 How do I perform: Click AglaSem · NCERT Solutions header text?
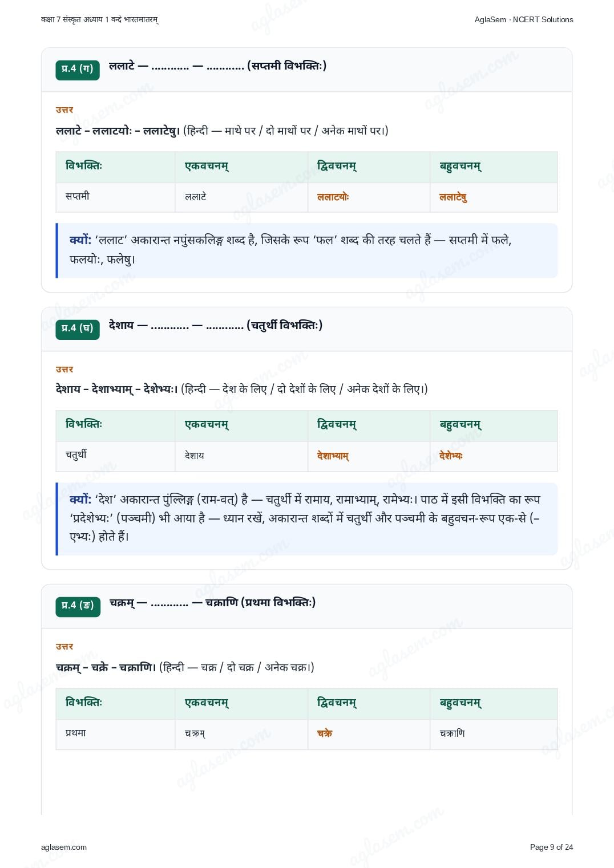click(x=524, y=19)
